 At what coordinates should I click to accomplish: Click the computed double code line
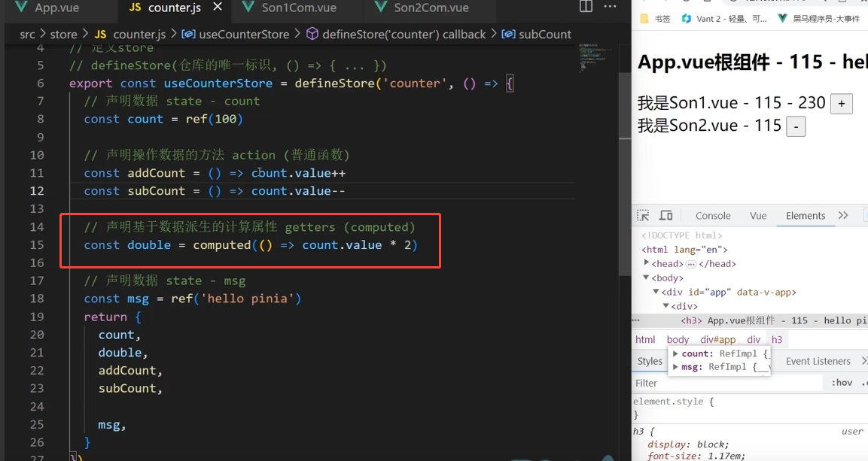251,245
